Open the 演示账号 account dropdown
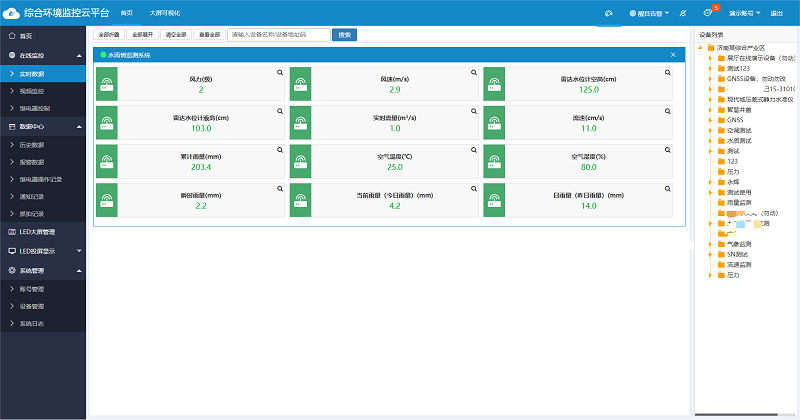The width and height of the screenshot is (800, 420). (743, 14)
